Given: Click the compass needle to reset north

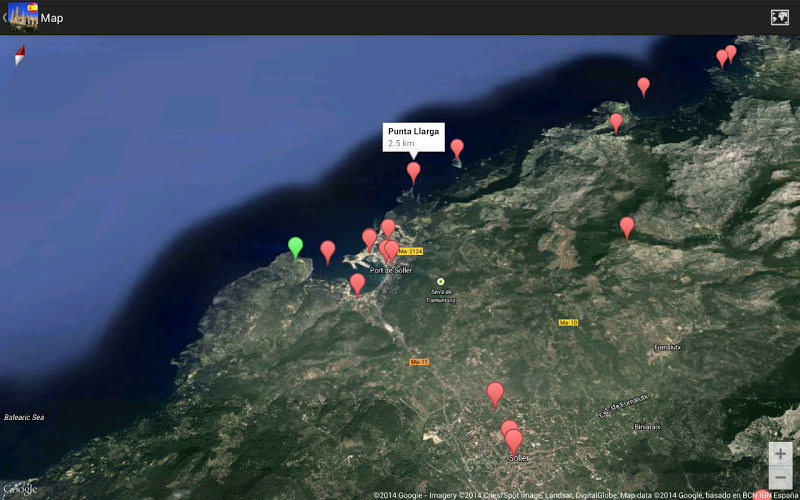Looking at the screenshot, I should pyautogui.click(x=19, y=56).
